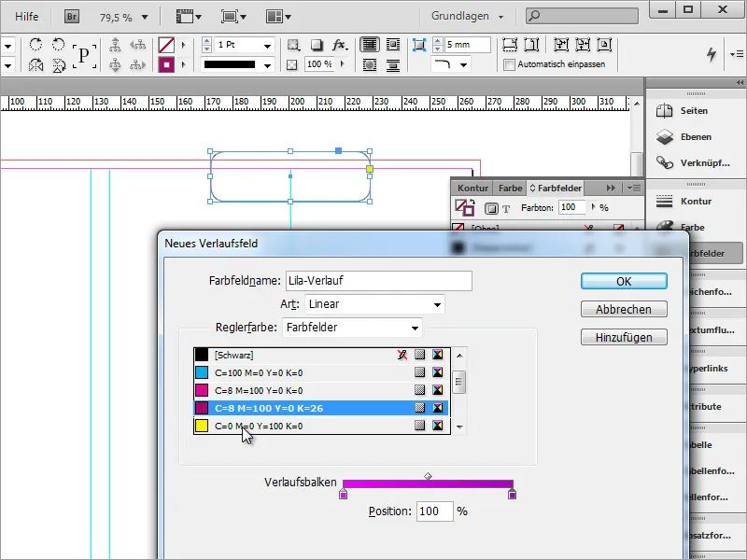747x560 pixels.
Task: Click the Ebenen panel icon
Action: point(664,137)
